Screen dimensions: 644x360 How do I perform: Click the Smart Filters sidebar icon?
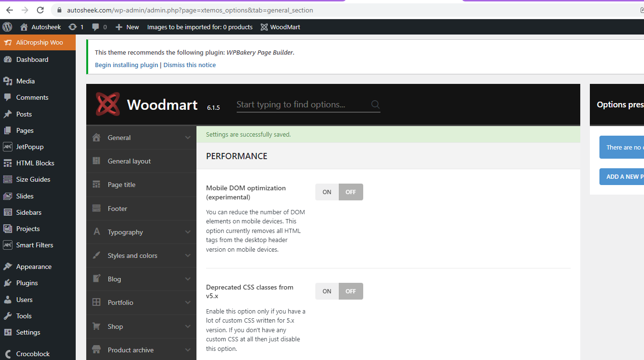pyautogui.click(x=8, y=245)
